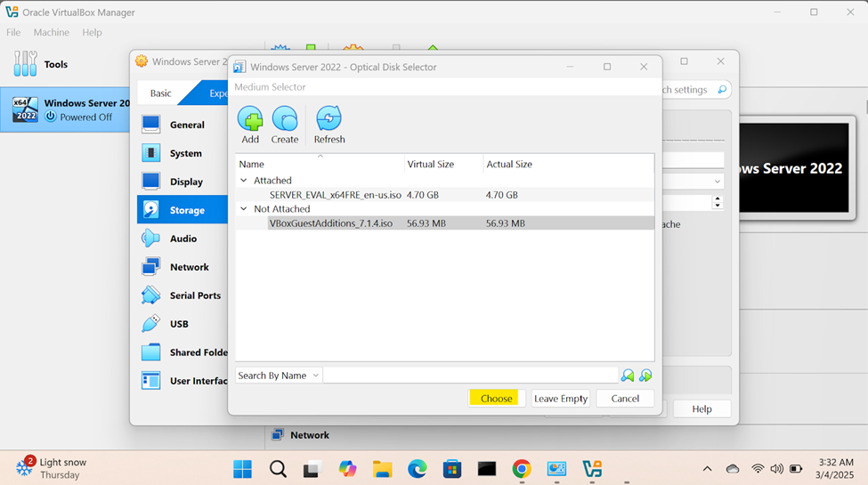Open Windows Start menu
Screen dimensions: 868x485
[242, 469]
